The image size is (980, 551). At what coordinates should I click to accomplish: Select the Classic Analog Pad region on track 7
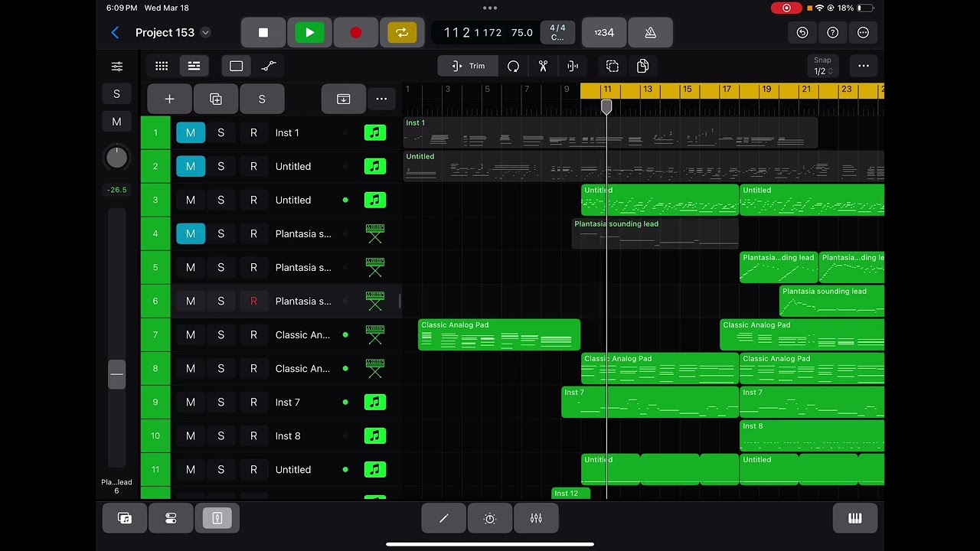[499, 334]
